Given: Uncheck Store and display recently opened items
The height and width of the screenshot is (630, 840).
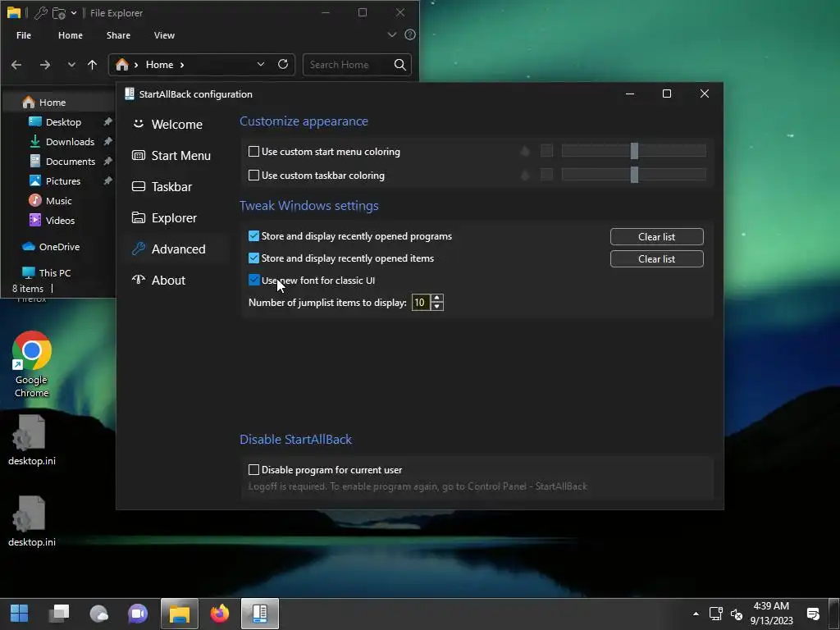Looking at the screenshot, I should [x=254, y=258].
